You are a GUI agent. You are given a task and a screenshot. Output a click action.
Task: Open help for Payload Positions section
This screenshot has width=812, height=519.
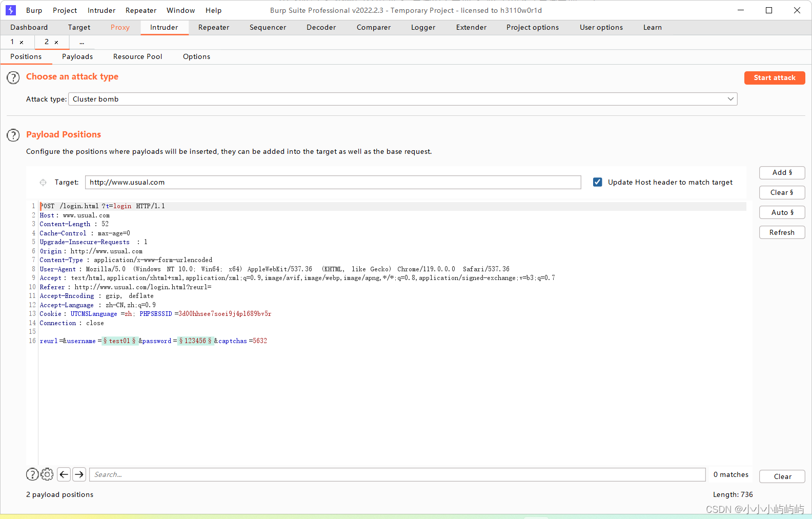click(13, 135)
